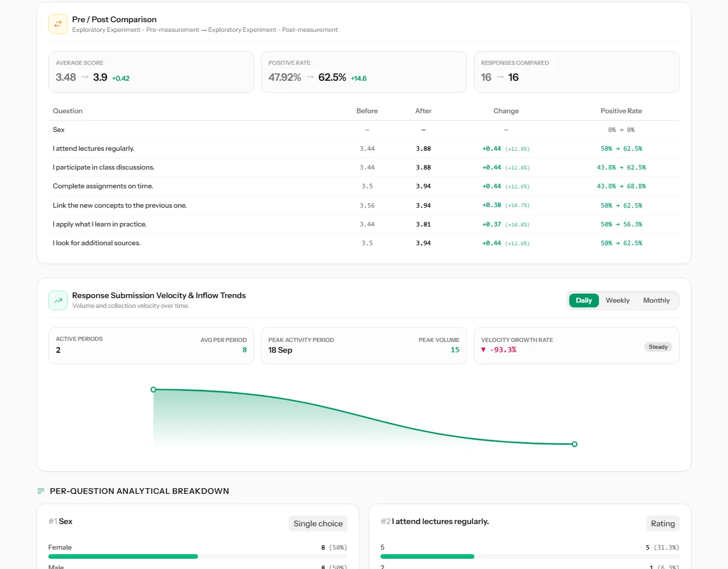Click the '#1 Sex' breakdown card title

(60, 521)
